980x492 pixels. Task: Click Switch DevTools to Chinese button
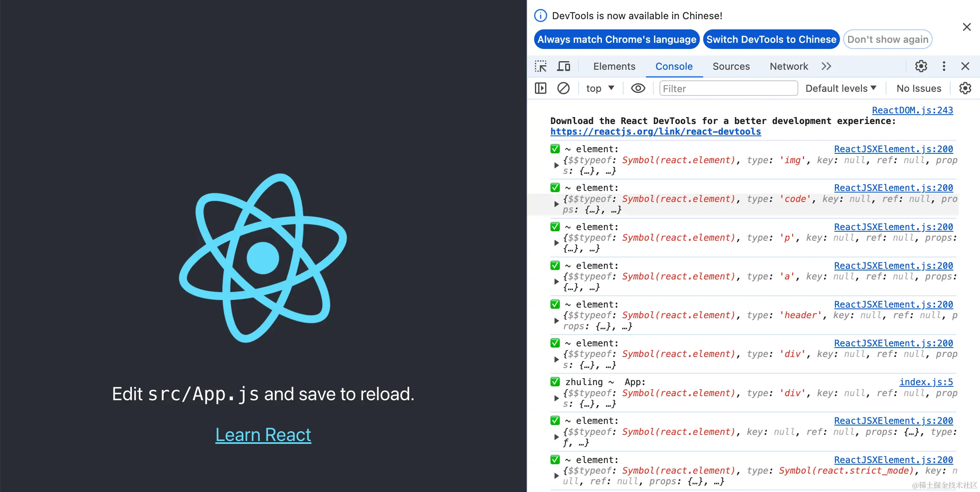tap(771, 39)
